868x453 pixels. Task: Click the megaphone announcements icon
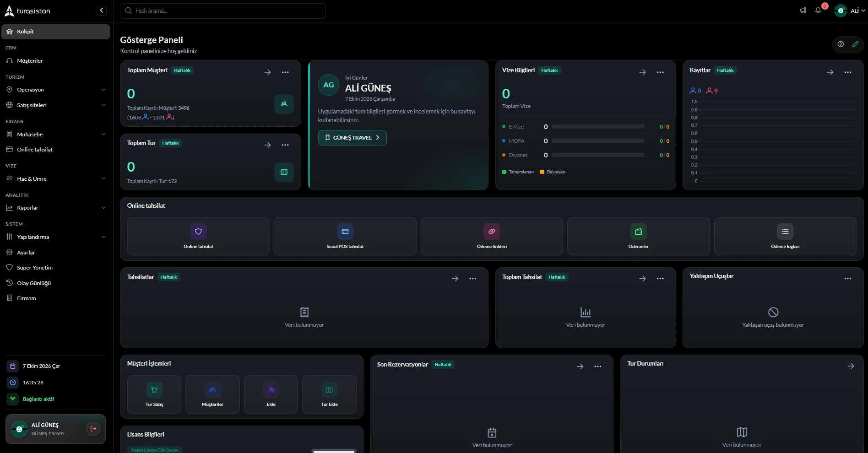[803, 11]
